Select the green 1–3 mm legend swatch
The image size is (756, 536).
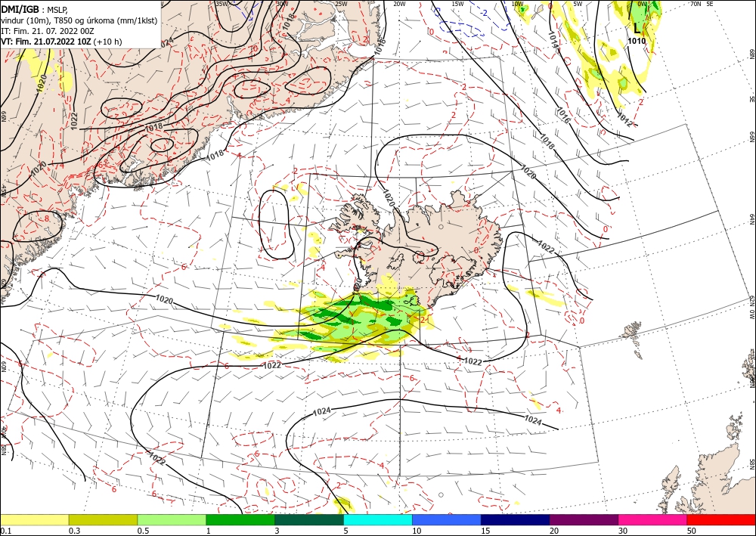[240, 520]
